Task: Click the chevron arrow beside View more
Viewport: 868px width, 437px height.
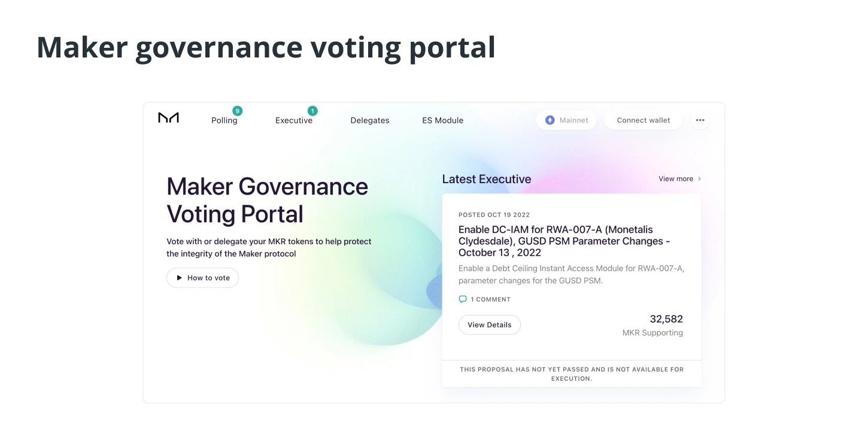Action: 699,179
